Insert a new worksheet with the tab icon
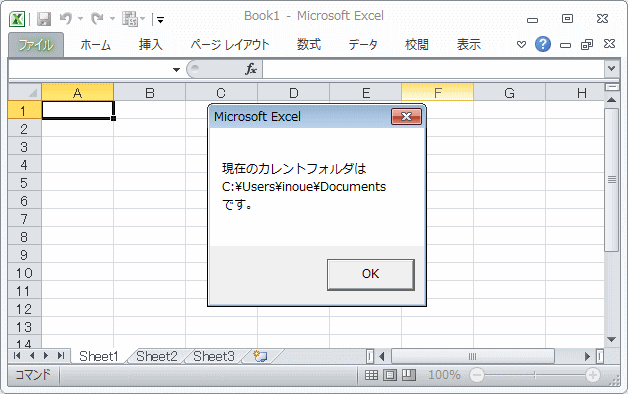Viewport: 628px width, 394px height. point(261,356)
